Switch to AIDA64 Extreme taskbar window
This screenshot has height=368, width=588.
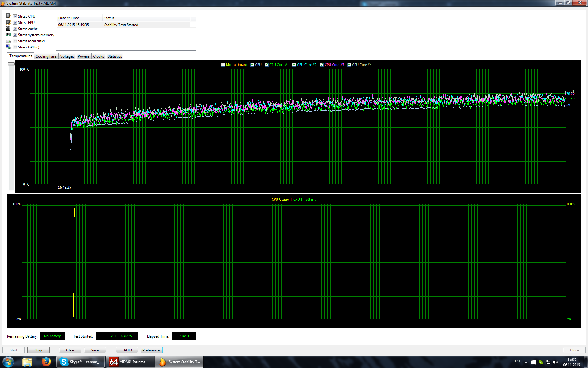130,362
